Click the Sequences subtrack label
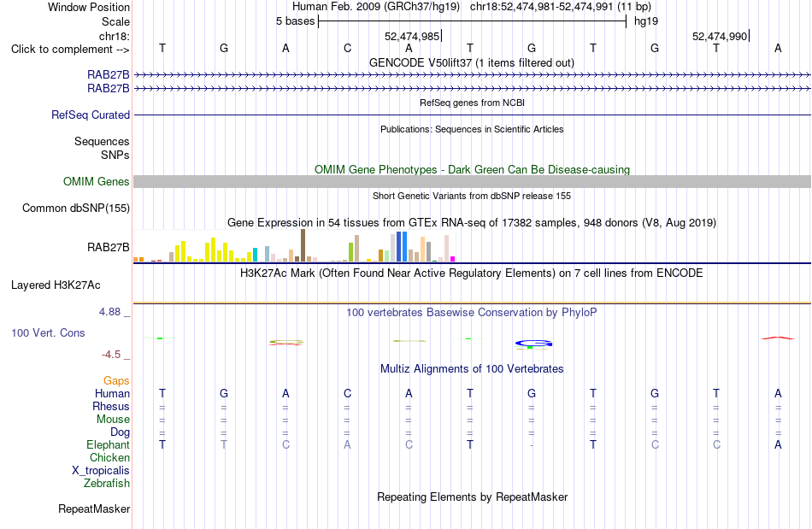812x529 pixels. point(102,141)
